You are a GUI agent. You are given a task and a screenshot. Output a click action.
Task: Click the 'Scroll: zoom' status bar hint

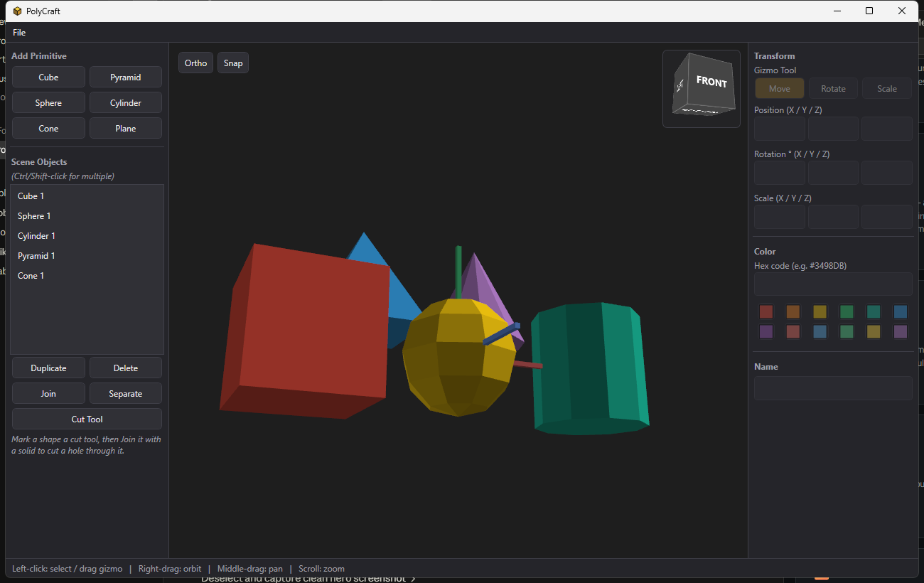pos(321,569)
